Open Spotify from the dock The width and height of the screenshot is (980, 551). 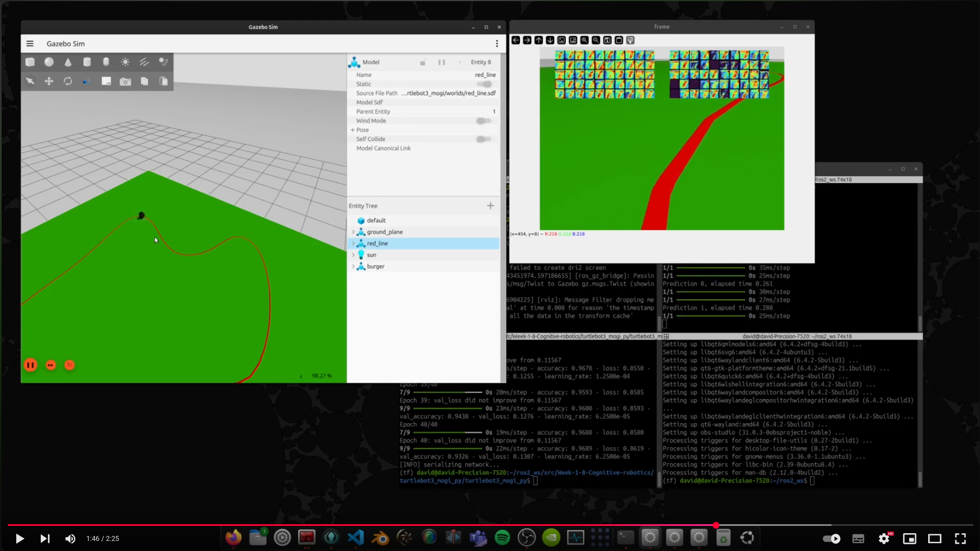pyautogui.click(x=502, y=538)
